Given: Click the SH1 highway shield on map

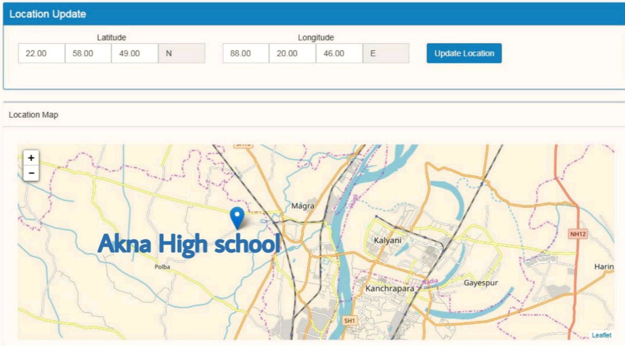Looking at the screenshot, I should (349, 321).
